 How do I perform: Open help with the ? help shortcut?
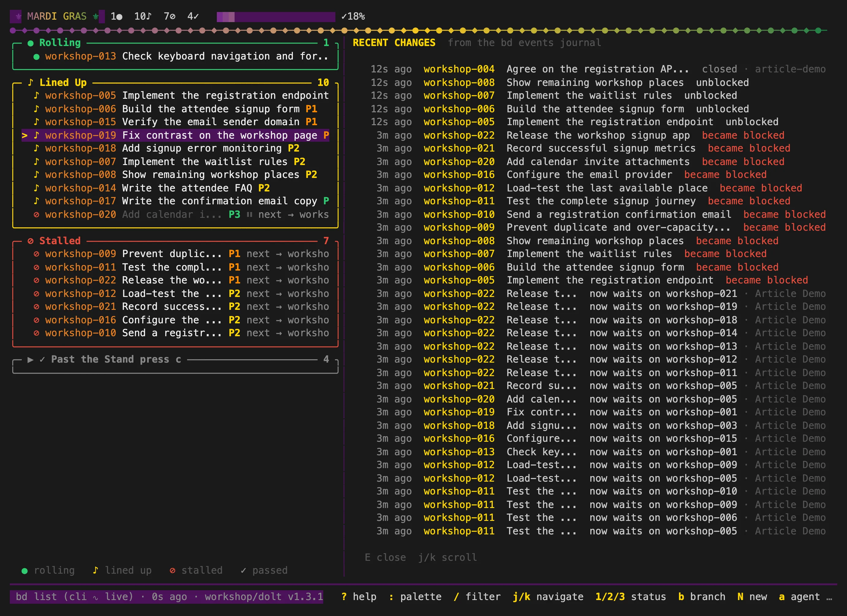359,597
